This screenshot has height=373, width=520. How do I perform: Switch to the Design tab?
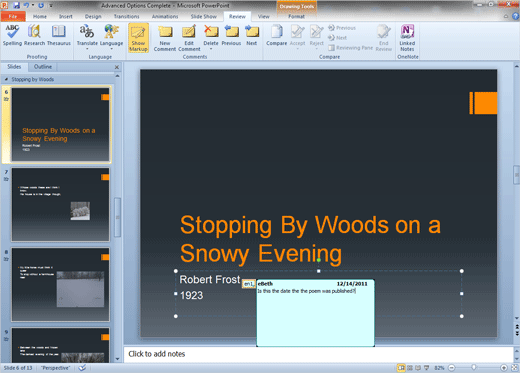tap(93, 16)
